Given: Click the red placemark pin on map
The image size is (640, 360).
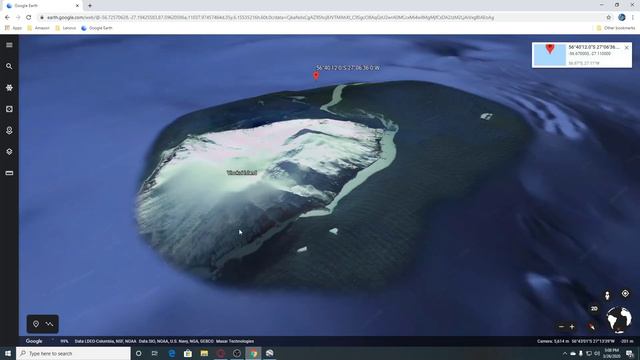Looking at the screenshot, I should pyautogui.click(x=316, y=76).
